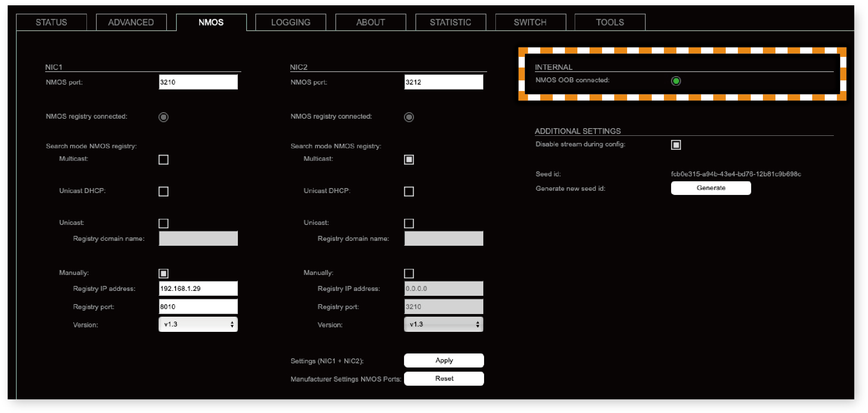Open the LOGGING tab
This screenshot has height=413, width=868.
pyautogui.click(x=291, y=22)
